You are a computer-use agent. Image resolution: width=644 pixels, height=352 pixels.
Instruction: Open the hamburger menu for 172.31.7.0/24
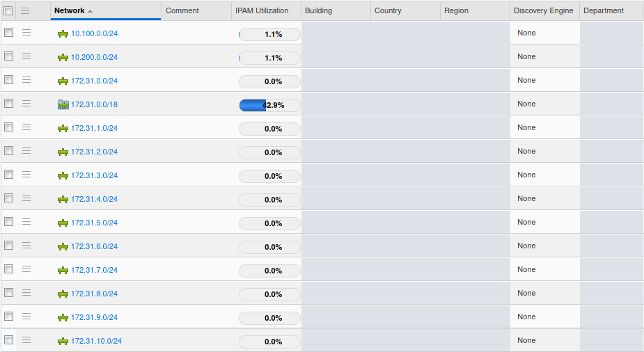[26, 269]
